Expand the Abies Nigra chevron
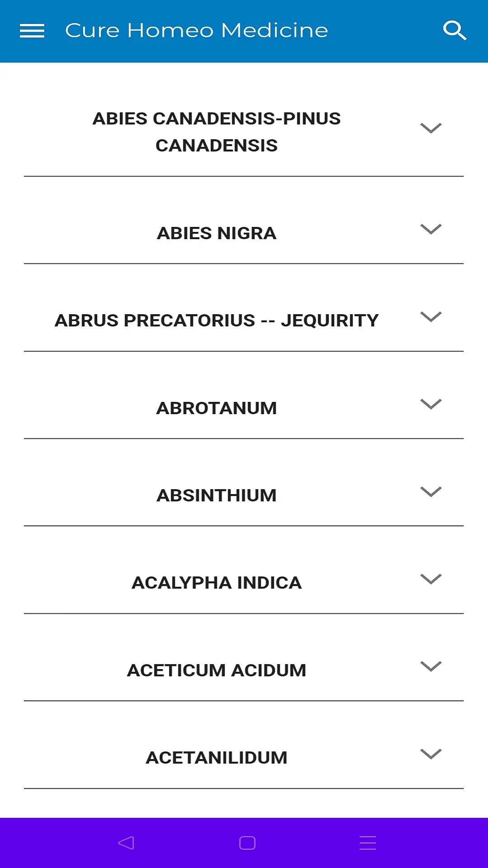Screen dimensions: 488x868 click(x=431, y=229)
